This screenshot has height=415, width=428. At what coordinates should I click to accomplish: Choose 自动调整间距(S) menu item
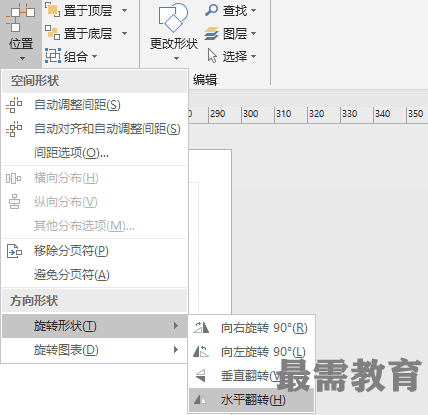click(x=95, y=105)
